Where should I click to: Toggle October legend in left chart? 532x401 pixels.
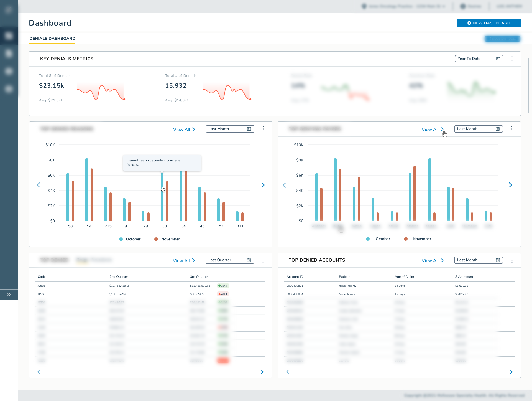(x=130, y=239)
